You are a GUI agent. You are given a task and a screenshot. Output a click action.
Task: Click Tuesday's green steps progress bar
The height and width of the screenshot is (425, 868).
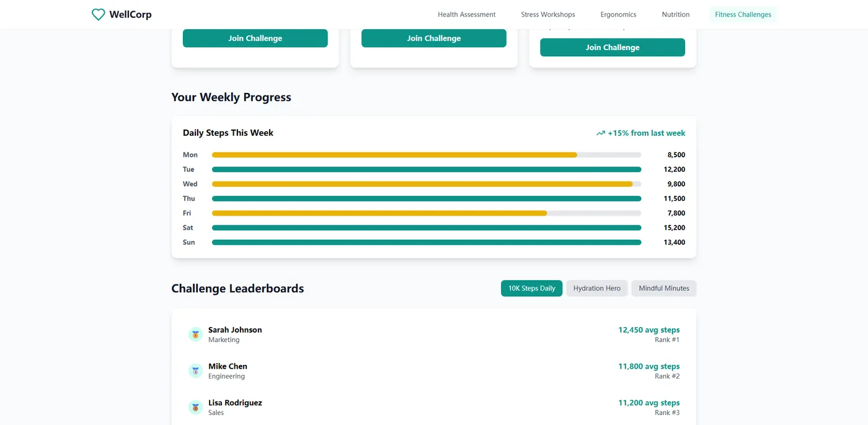(x=427, y=169)
